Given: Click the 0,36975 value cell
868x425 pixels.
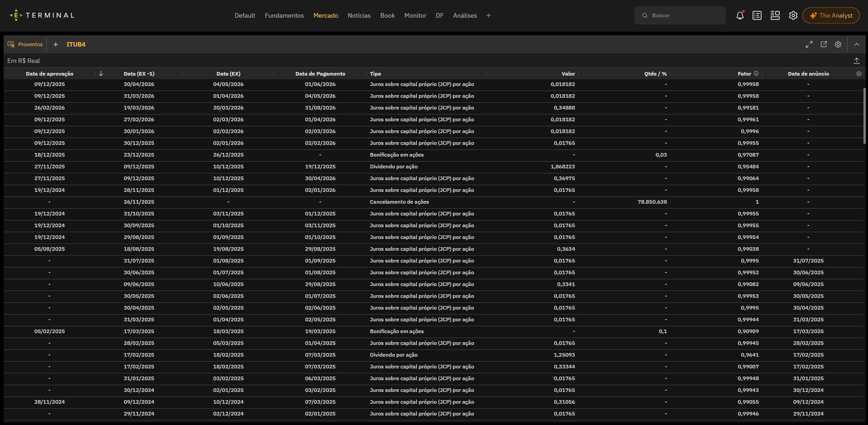Looking at the screenshot, I should pyautogui.click(x=564, y=178).
